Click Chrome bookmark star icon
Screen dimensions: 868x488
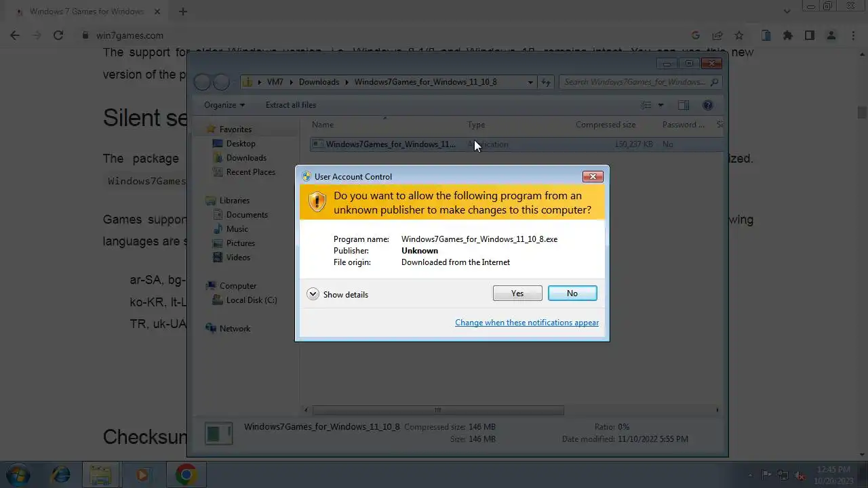(739, 35)
